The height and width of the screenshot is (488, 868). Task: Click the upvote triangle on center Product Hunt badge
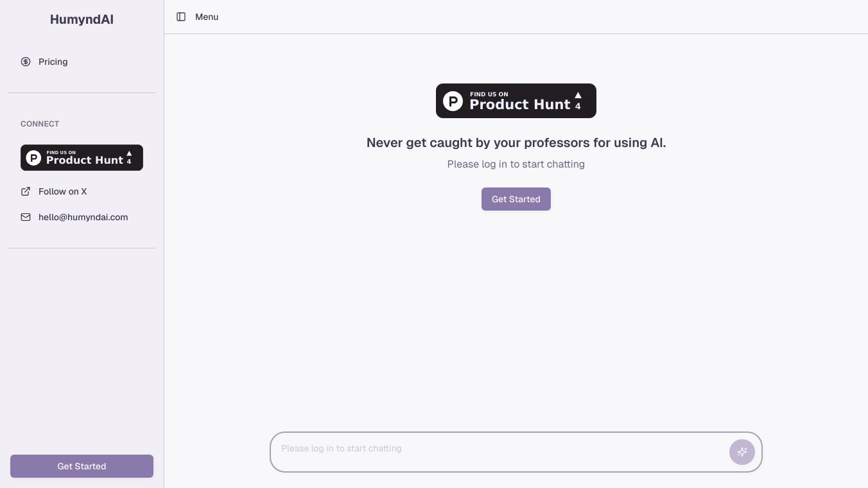578,95
